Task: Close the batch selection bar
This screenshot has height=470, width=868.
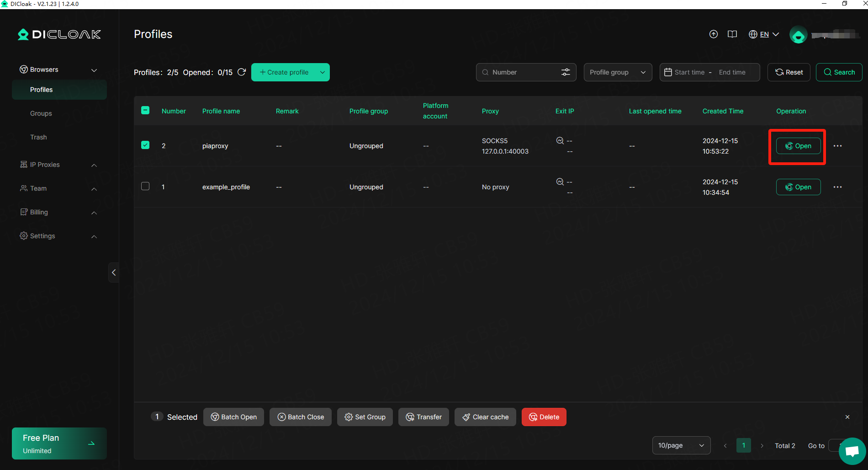Action: pos(847,417)
